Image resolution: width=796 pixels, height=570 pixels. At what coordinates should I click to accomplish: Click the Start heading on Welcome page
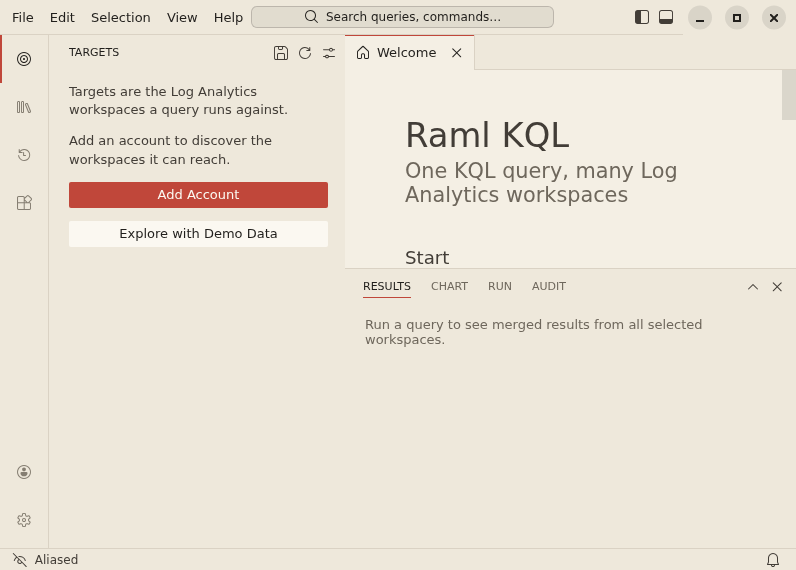click(427, 258)
